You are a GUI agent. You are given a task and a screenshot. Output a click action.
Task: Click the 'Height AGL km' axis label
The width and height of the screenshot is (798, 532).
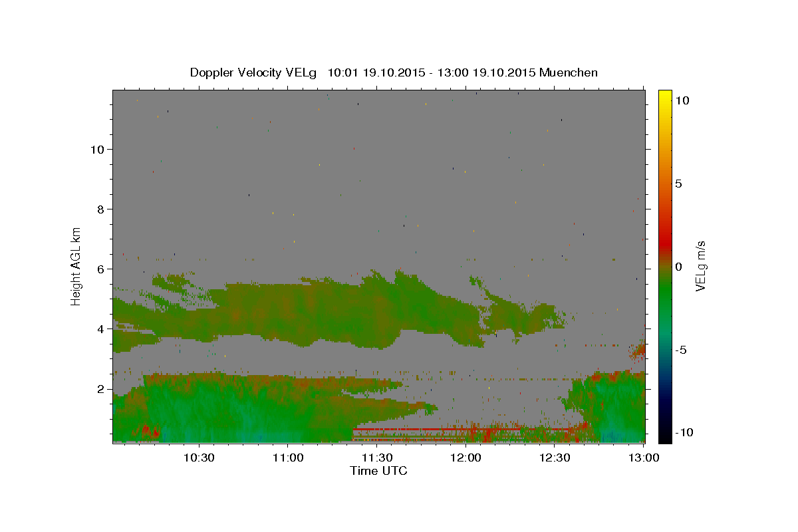76,265
